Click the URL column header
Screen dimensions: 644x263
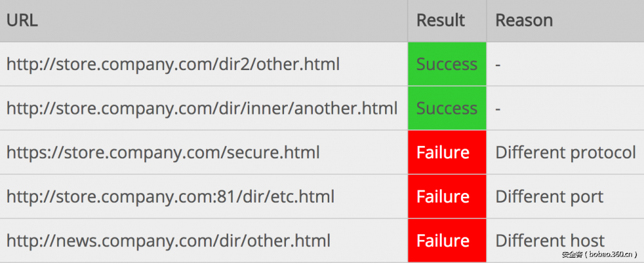pyautogui.click(x=23, y=21)
